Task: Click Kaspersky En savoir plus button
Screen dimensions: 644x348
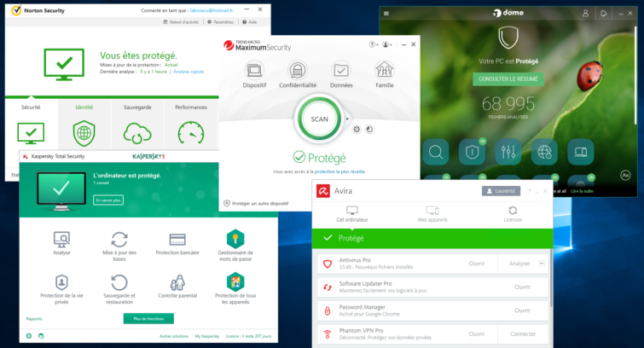Action: tap(108, 200)
